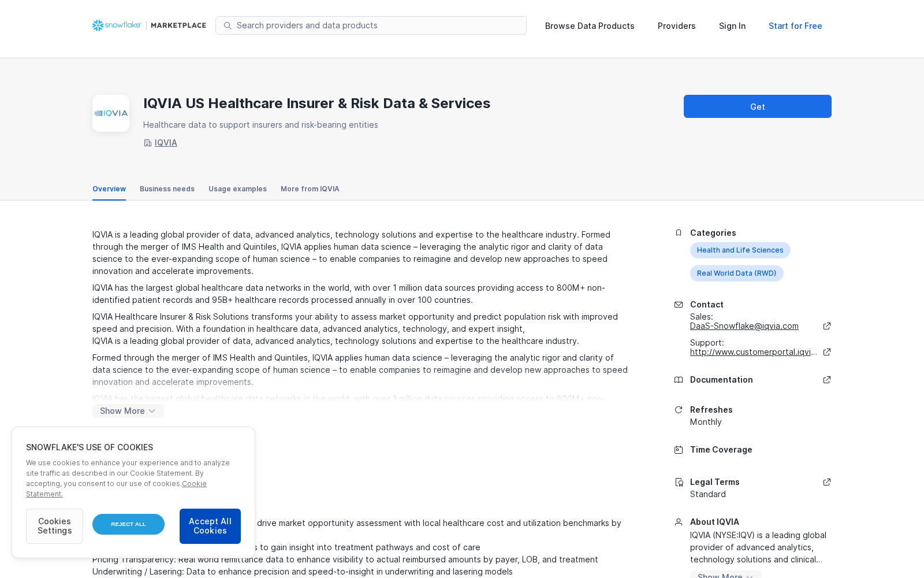
Task: Click the Refreshes heading
Action: pos(711,410)
